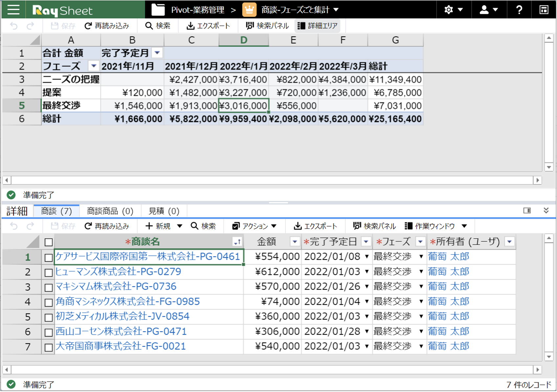
Task: Check the row for ケアサービス国際帝国第一株式会社-PG-0461
Action: (x=49, y=258)
